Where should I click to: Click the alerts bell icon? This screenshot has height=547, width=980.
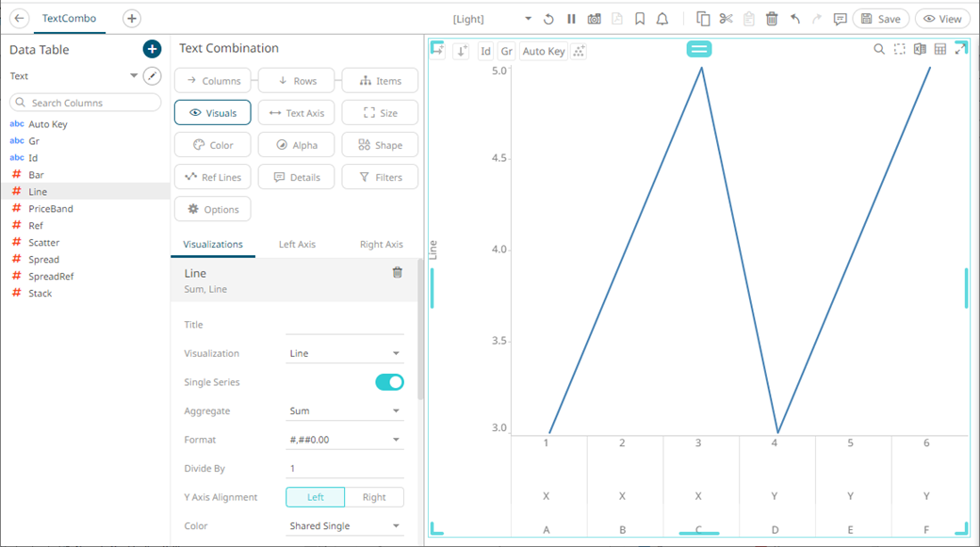point(662,19)
